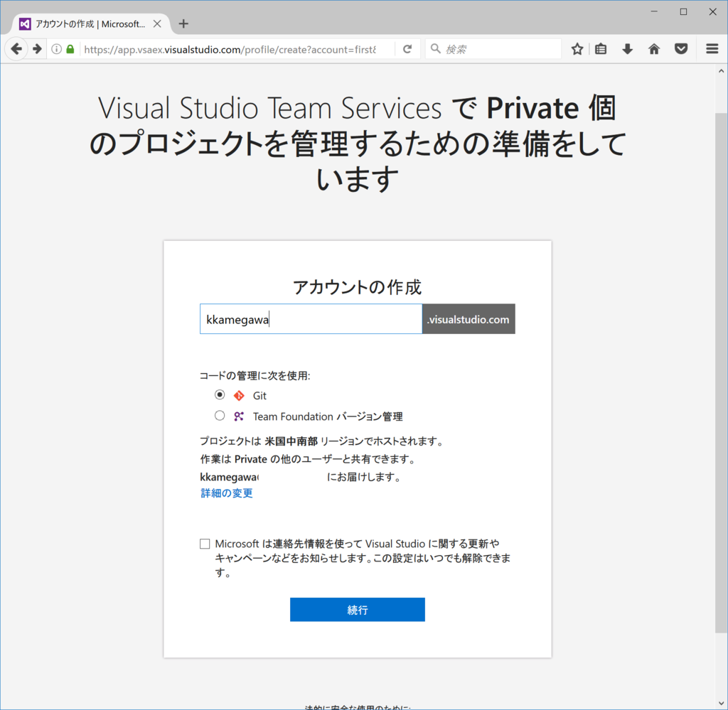
Task: Click the Visual Studio favicon on tab
Action: coord(25,23)
